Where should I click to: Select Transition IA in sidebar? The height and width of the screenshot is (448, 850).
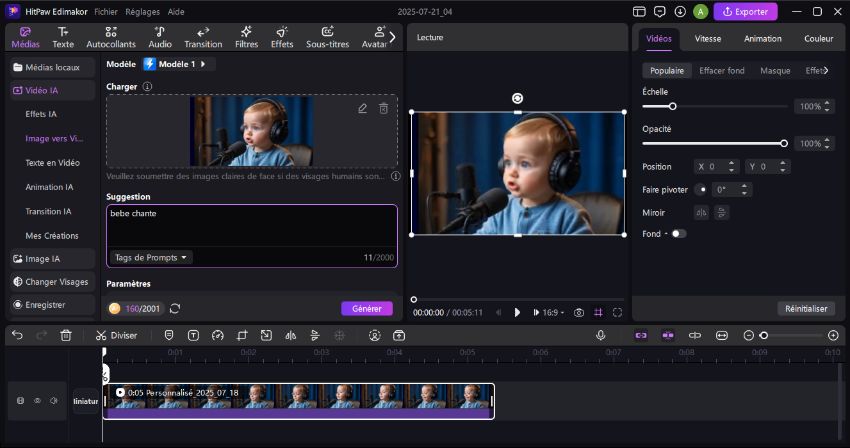point(48,212)
